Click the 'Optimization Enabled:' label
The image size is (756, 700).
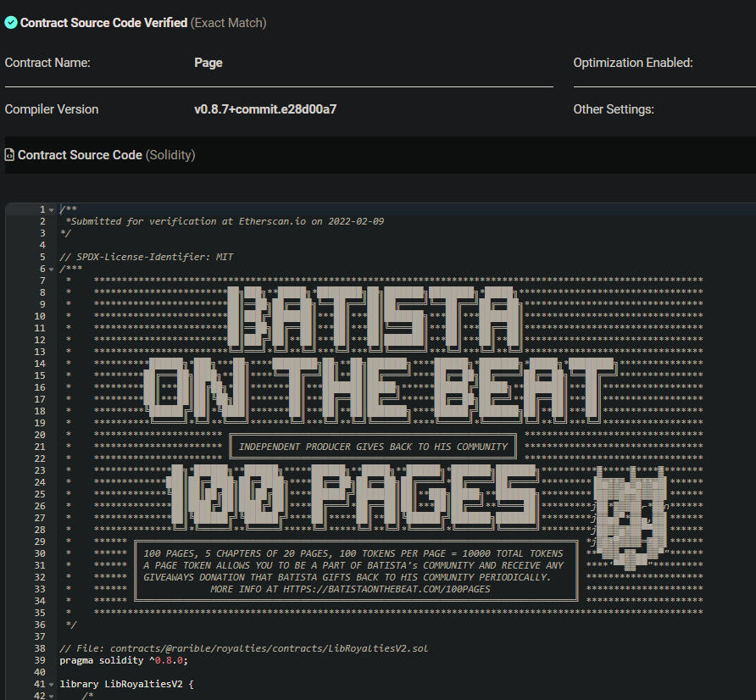[x=633, y=63]
